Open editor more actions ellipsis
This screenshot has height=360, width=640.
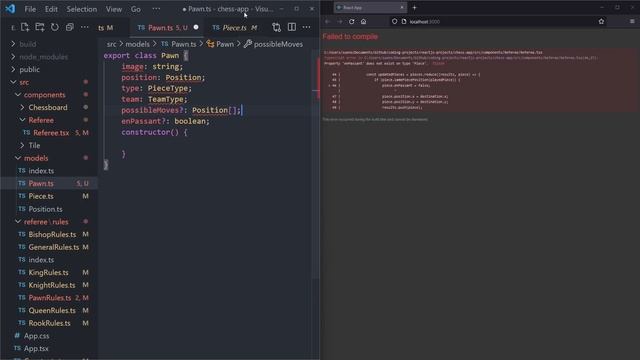307,27
